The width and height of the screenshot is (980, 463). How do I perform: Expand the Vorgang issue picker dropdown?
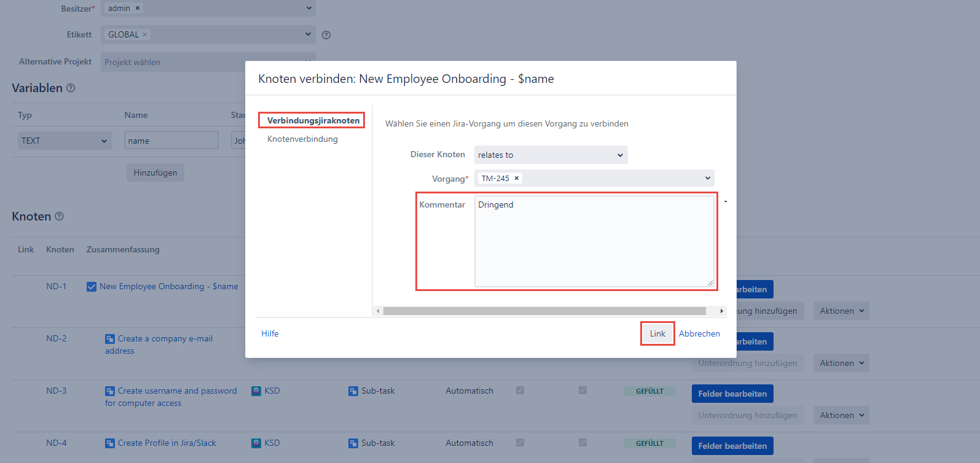point(708,178)
